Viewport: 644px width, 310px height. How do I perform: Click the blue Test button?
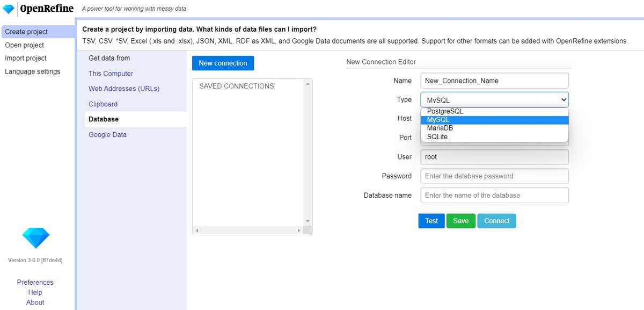pos(431,221)
